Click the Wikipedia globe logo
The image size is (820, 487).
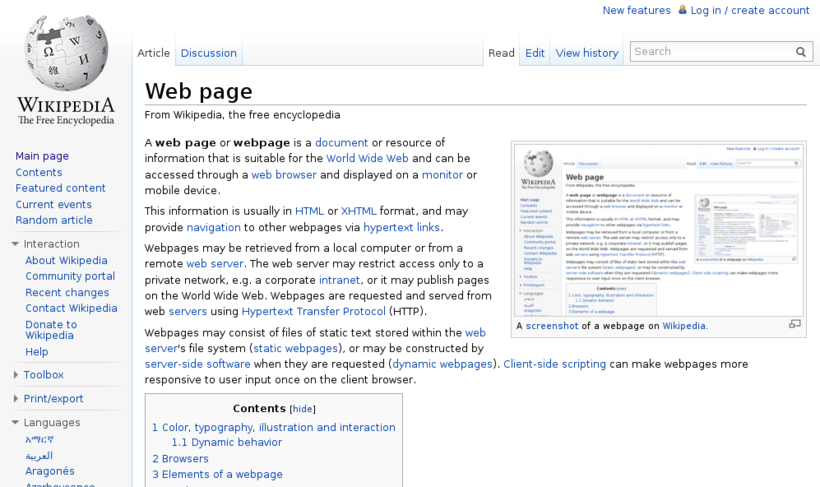[x=65, y=55]
